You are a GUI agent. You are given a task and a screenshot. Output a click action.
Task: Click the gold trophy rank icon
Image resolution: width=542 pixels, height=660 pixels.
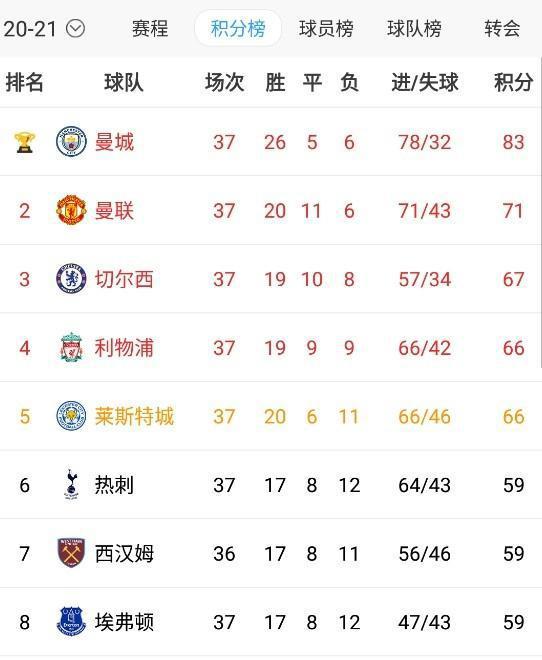(24, 142)
